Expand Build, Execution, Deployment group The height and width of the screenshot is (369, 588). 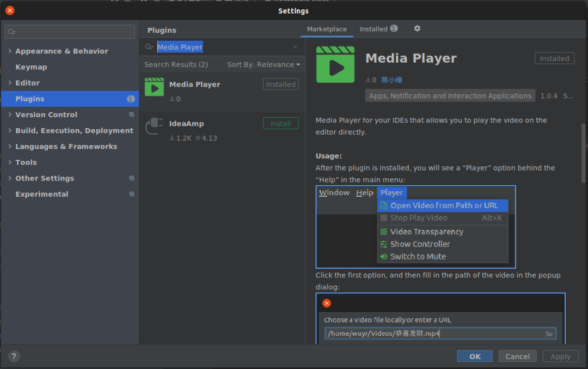point(10,130)
